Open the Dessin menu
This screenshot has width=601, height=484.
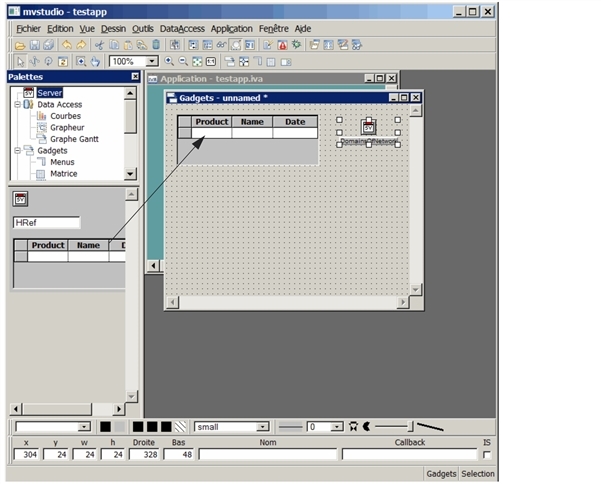[x=113, y=29]
